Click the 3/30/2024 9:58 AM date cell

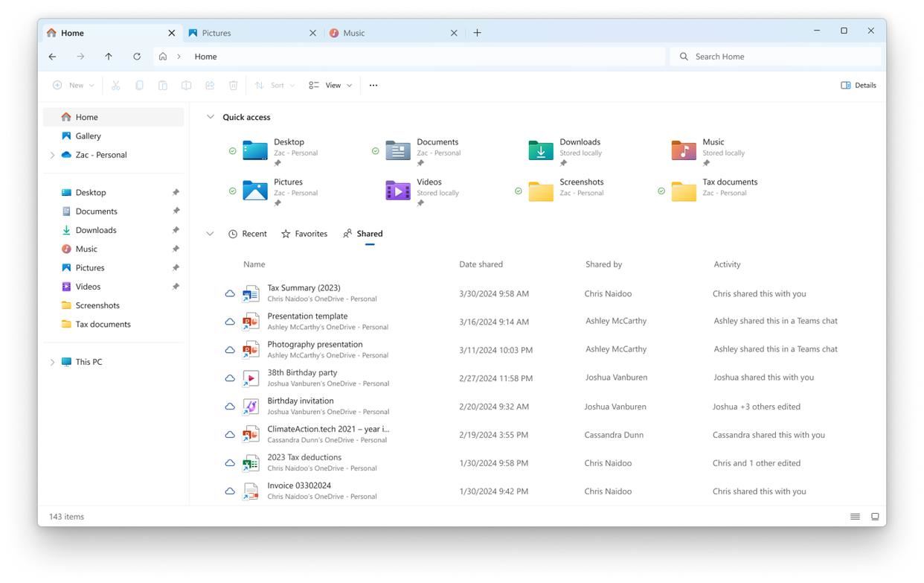tap(494, 293)
